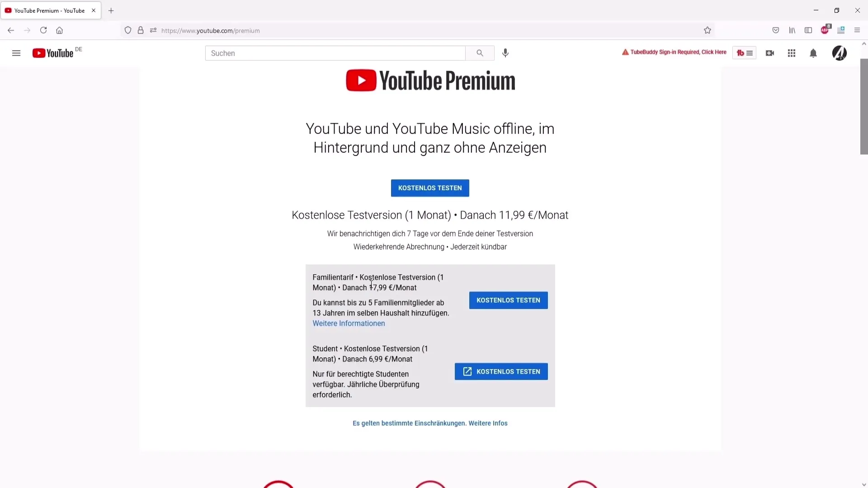Go forward with browser forward arrow
The image size is (868, 488).
(27, 30)
